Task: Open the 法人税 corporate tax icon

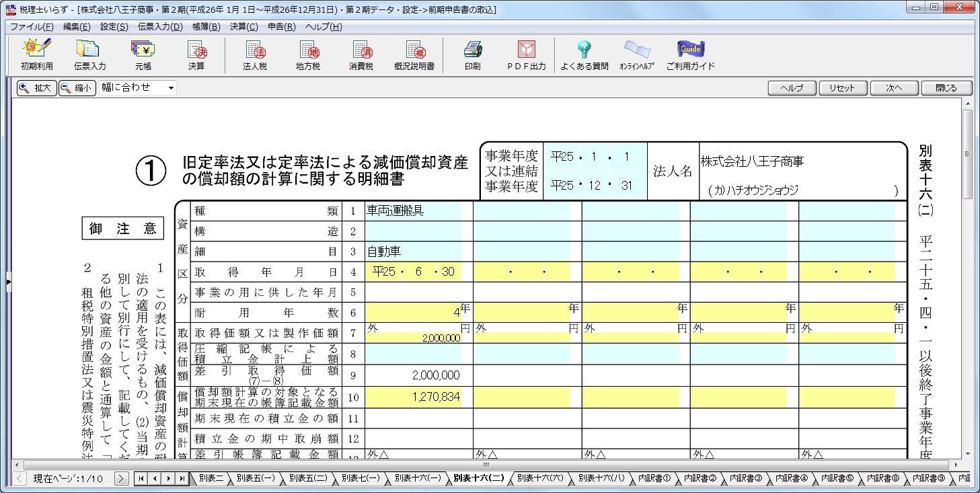Action: point(255,55)
